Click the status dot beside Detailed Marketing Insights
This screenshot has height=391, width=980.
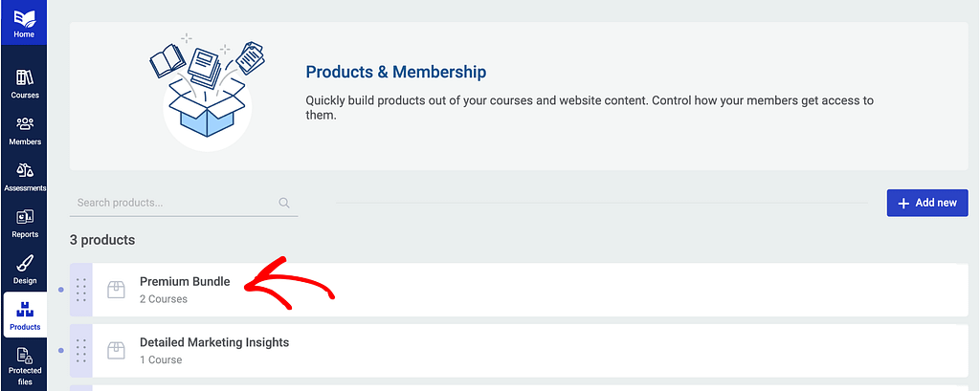pos(60,351)
